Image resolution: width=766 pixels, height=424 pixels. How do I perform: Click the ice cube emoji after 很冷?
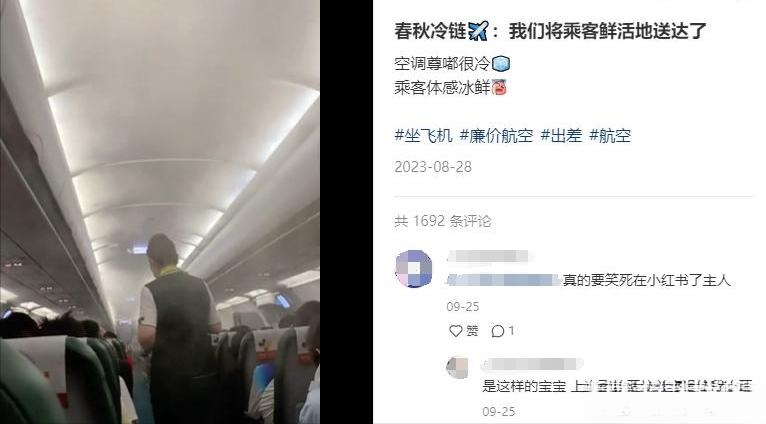501,64
